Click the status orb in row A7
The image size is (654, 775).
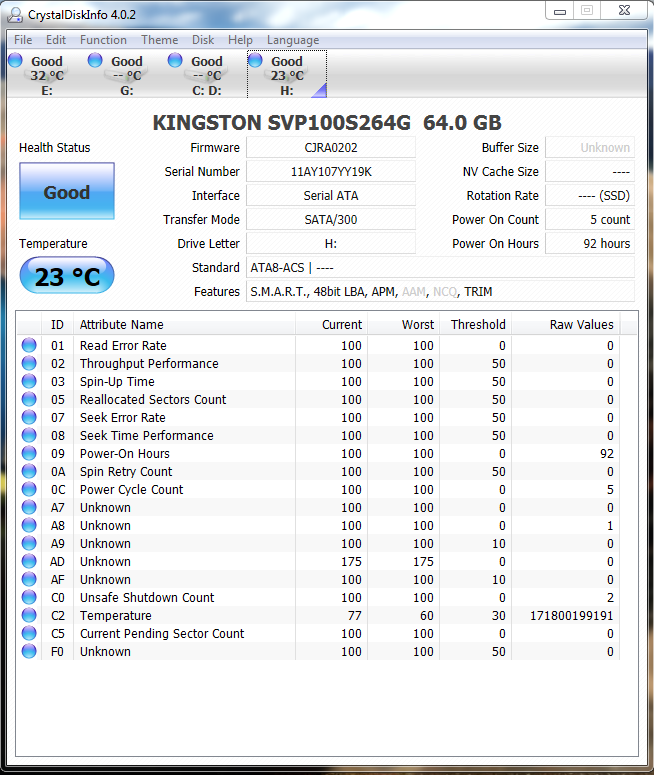coord(29,507)
